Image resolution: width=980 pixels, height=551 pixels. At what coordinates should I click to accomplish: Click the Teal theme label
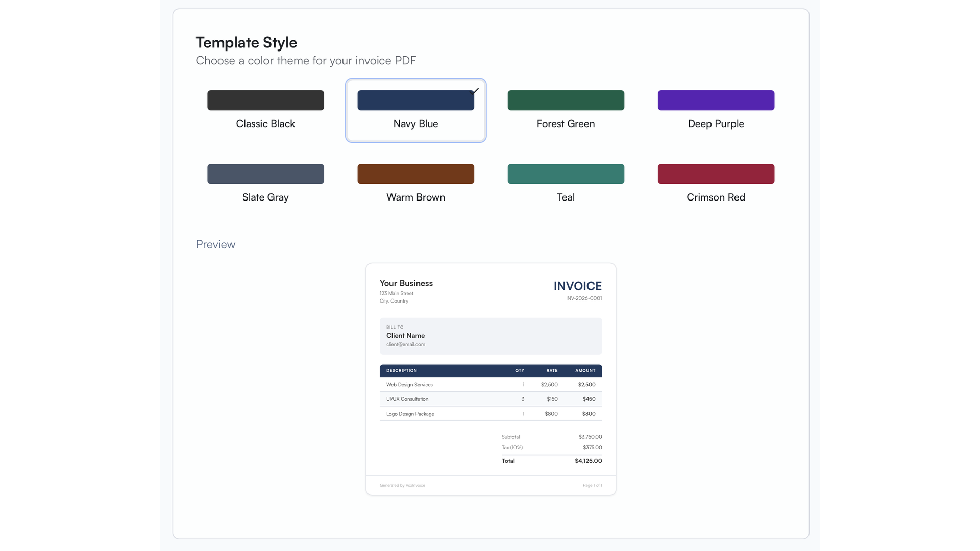click(566, 197)
